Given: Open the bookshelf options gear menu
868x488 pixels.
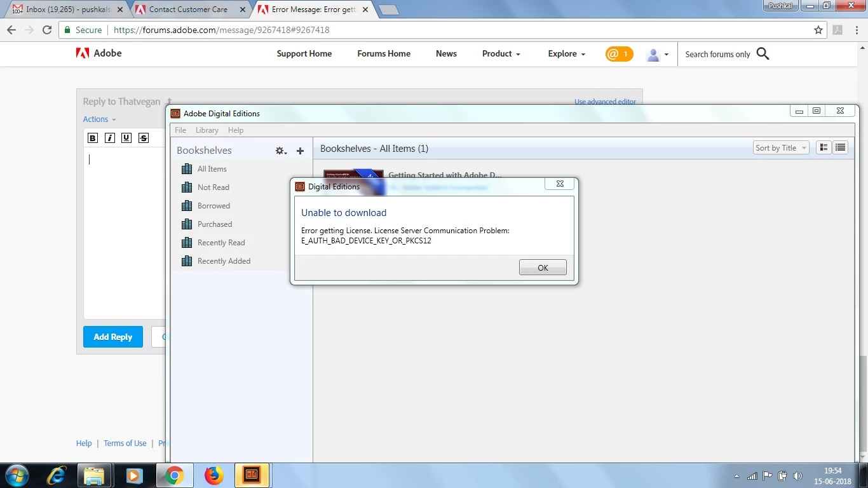Looking at the screenshot, I should point(281,151).
